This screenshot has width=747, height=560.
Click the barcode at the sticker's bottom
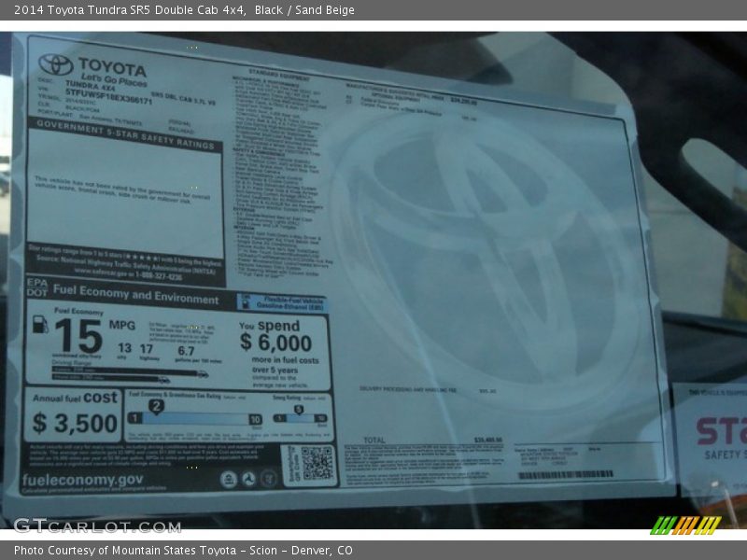[x=566, y=474]
